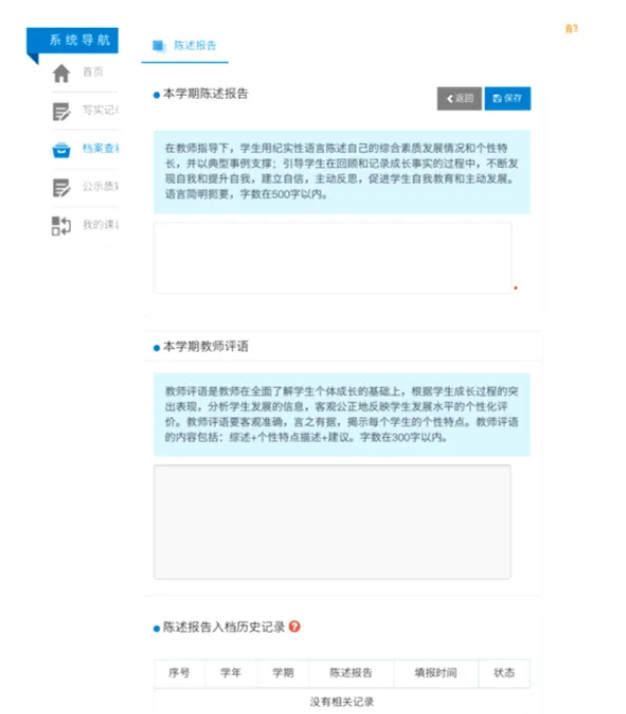Click the 学年 column header
Viewport: 626px width, 714px height.
point(231,673)
